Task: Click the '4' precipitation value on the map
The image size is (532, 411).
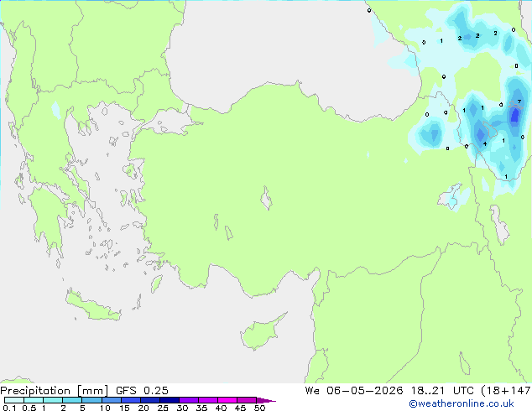Action: coord(485,143)
